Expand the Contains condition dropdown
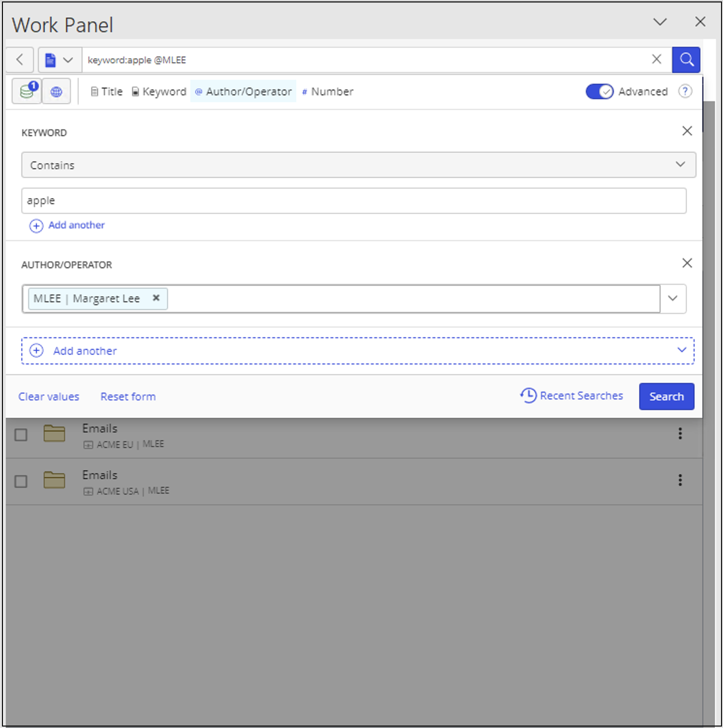This screenshot has width=723, height=728. click(680, 165)
